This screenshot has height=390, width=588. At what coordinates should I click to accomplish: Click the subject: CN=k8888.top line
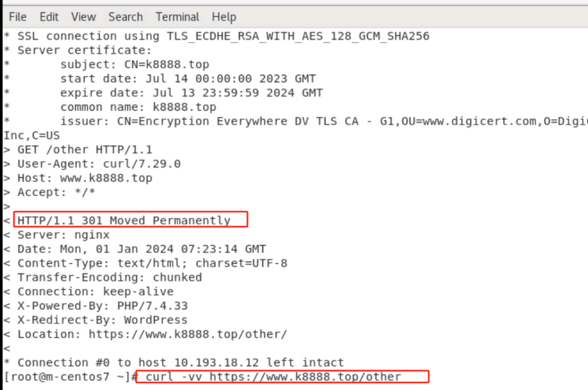point(134,64)
